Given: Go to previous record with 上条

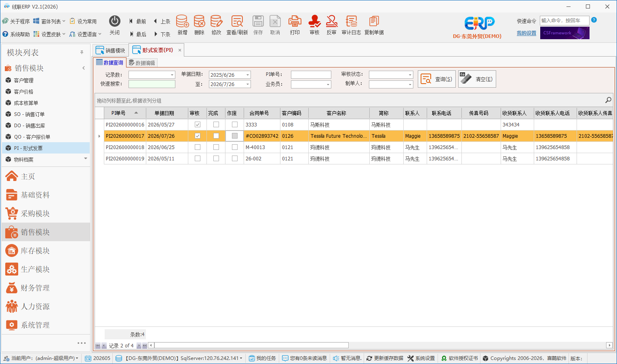Looking at the screenshot, I should click(x=162, y=21).
